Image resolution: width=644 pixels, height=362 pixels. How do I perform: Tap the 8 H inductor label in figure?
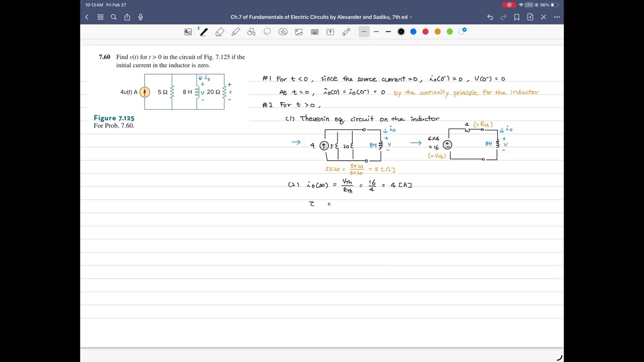187,92
